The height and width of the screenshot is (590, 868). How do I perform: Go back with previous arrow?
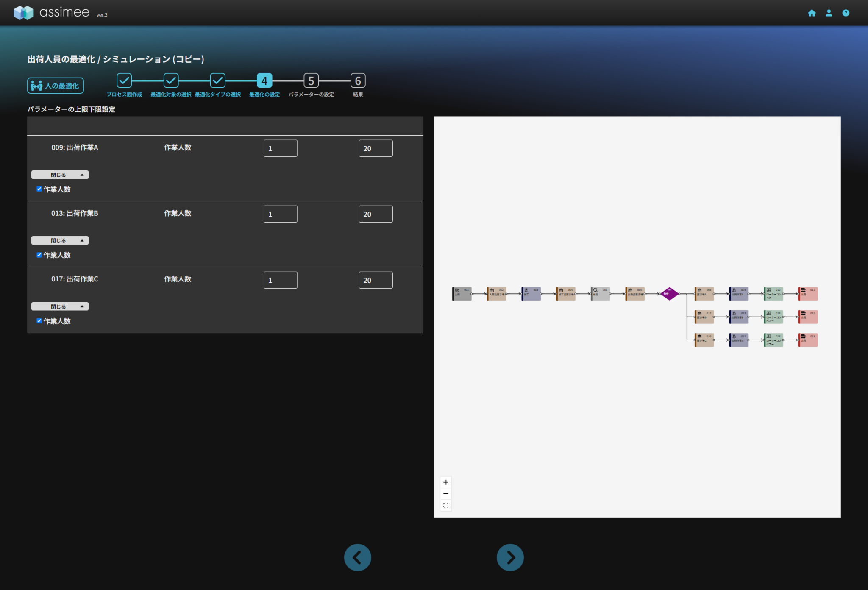pos(357,557)
